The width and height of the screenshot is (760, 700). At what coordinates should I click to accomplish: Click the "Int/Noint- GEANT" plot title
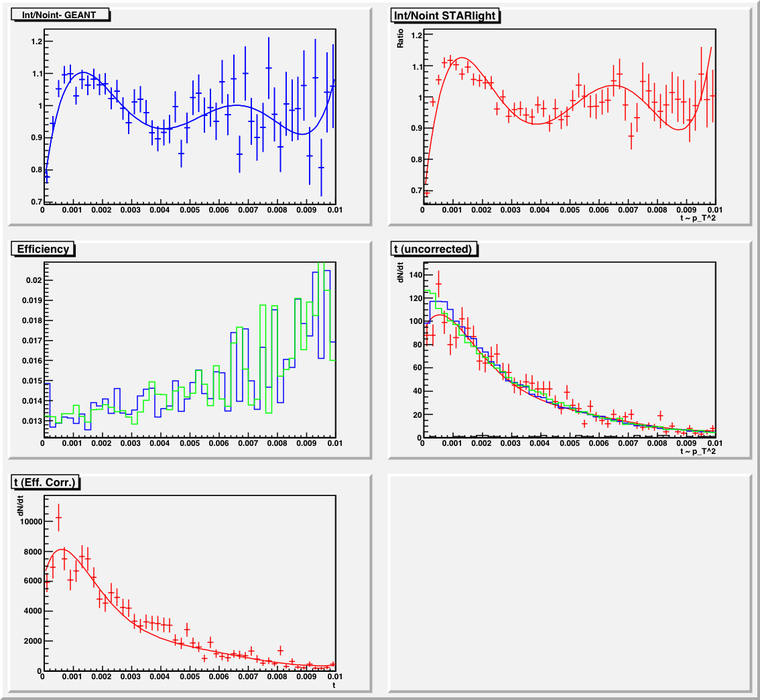coord(60,15)
